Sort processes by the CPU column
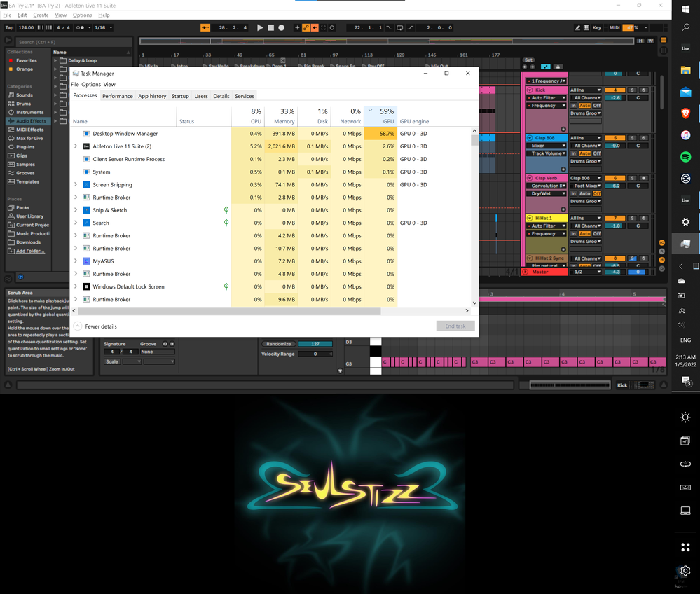The image size is (700, 594). [x=248, y=116]
